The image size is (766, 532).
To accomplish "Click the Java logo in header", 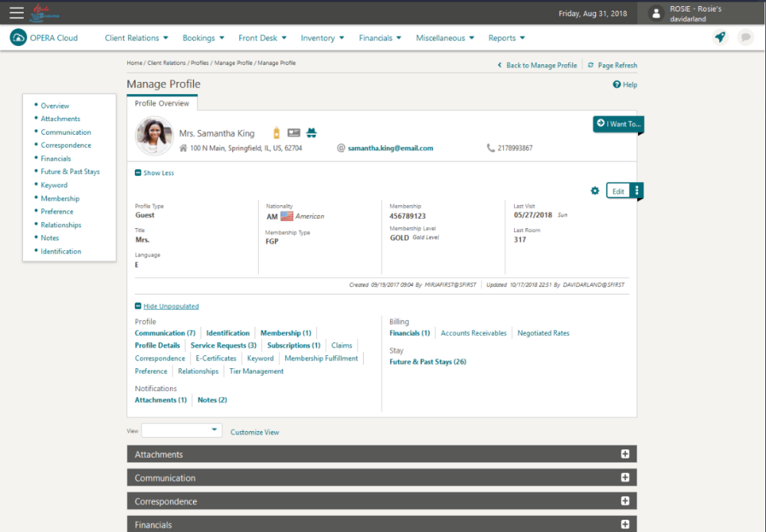I will pyautogui.click(x=44, y=13).
